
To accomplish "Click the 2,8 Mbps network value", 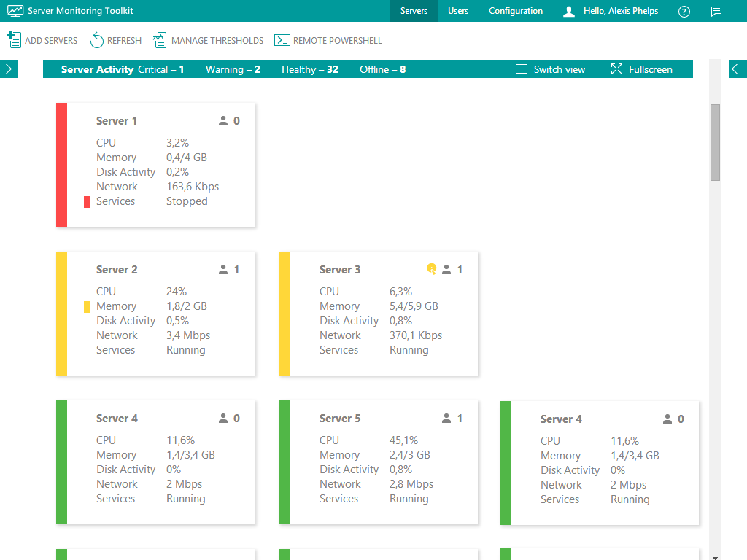I will pos(411,484).
